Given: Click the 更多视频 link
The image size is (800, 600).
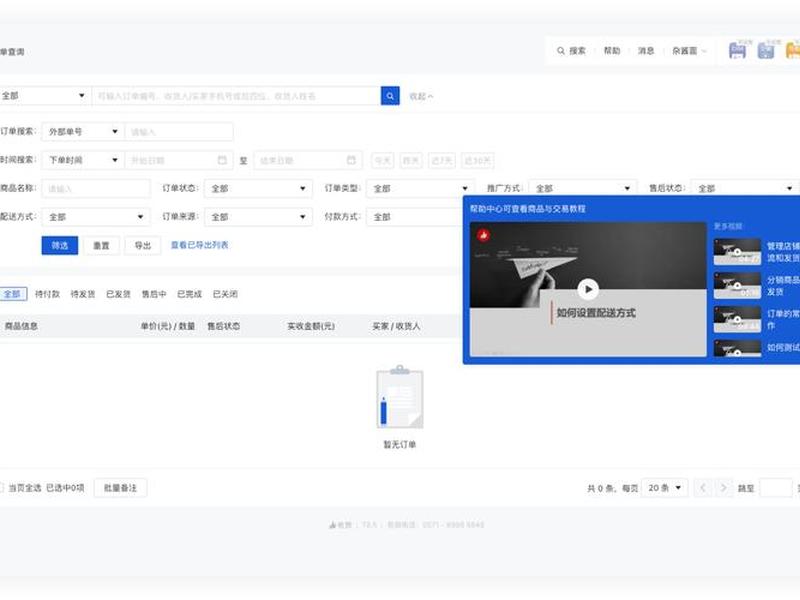Looking at the screenshot, I should [x=728, y=226].
